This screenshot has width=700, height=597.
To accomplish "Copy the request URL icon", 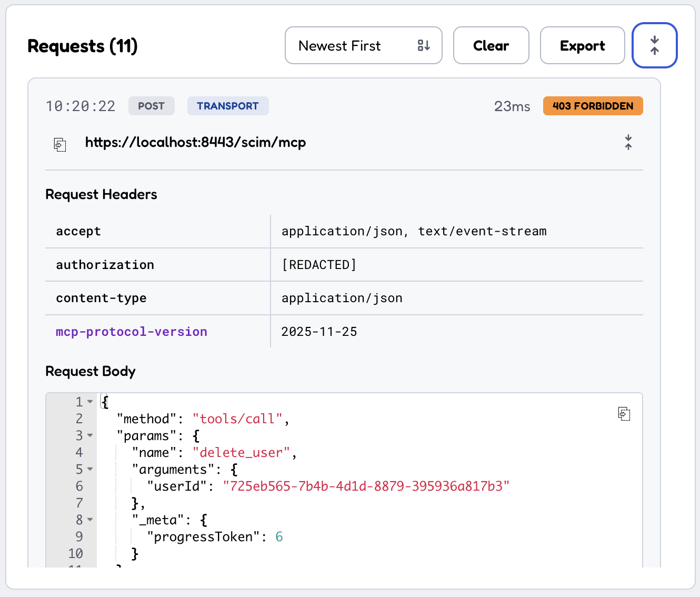I will (x=60, y=144).
